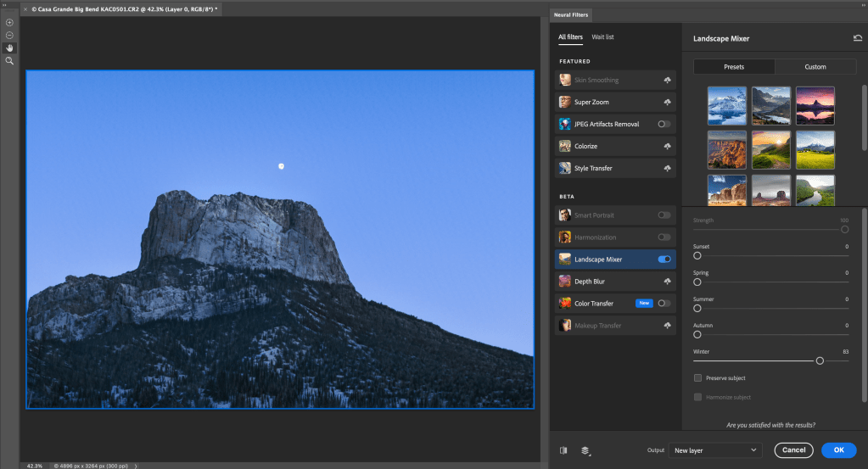Download the Super Zoom filter from cloud
This screenshot has height=469, width=868.
tap(667, 102)
